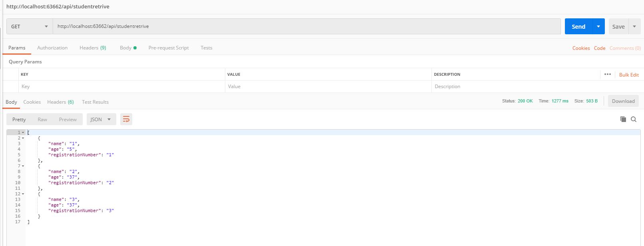Collapse the array at line 1
644x246 pixels.
tap(23, 132)
